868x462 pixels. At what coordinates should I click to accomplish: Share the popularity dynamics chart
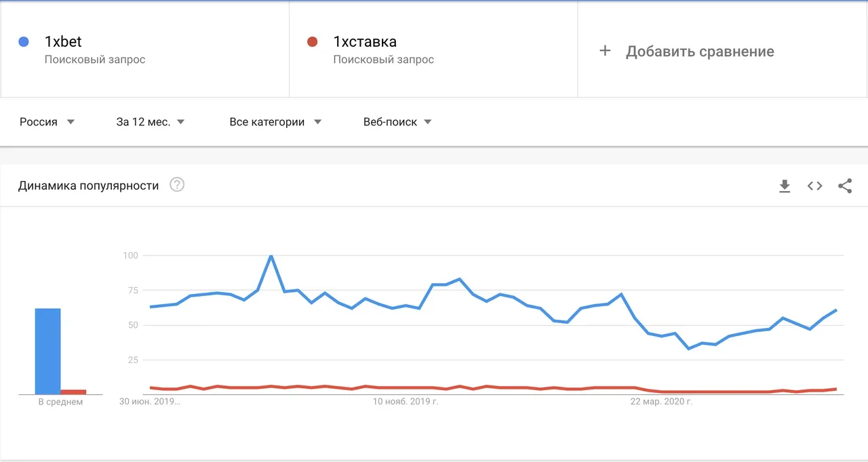[x=845, y=186]
